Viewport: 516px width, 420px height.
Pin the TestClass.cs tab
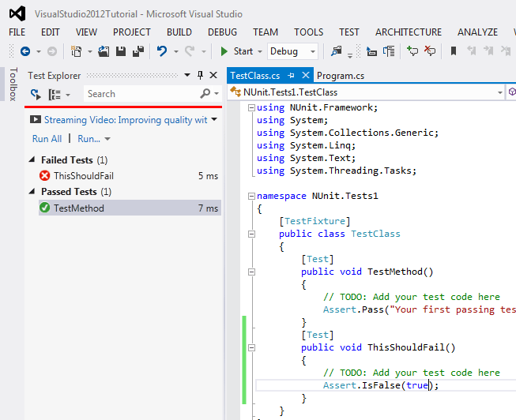pos(291,76)
